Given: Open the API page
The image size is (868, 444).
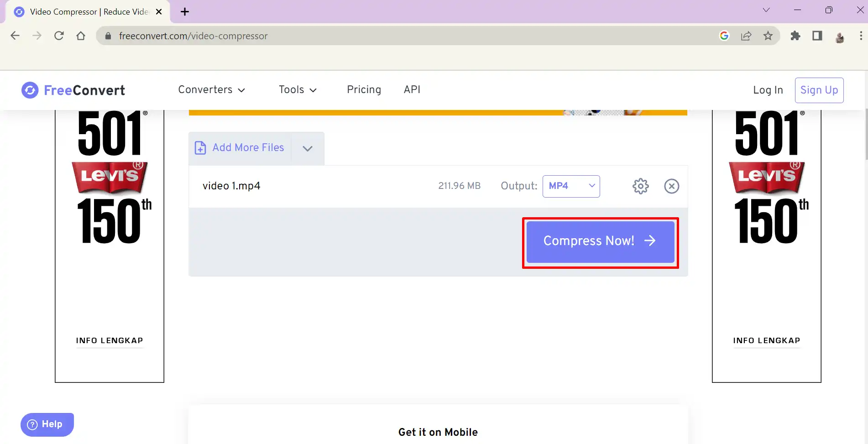Looking at the screenshot, I should point(412,90).
